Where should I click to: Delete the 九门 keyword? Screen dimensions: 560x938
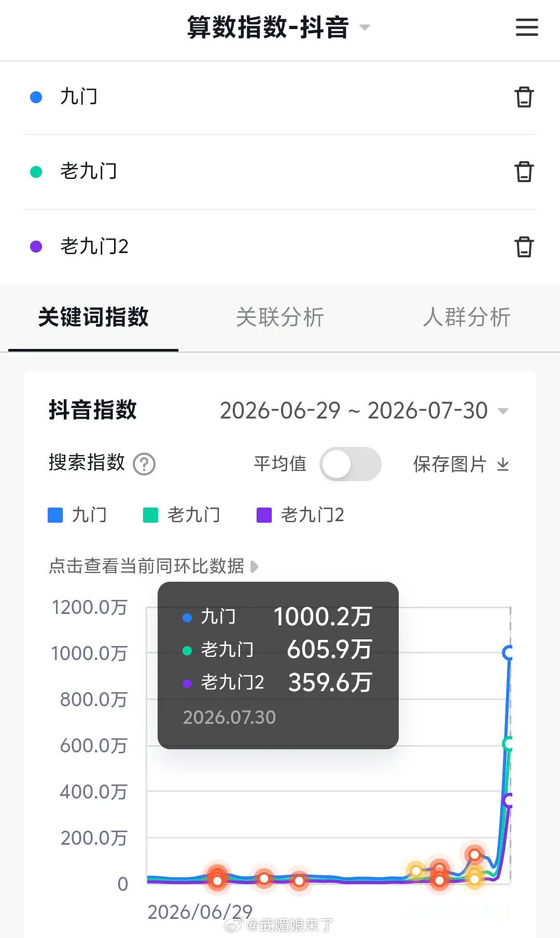click(524, 97)
